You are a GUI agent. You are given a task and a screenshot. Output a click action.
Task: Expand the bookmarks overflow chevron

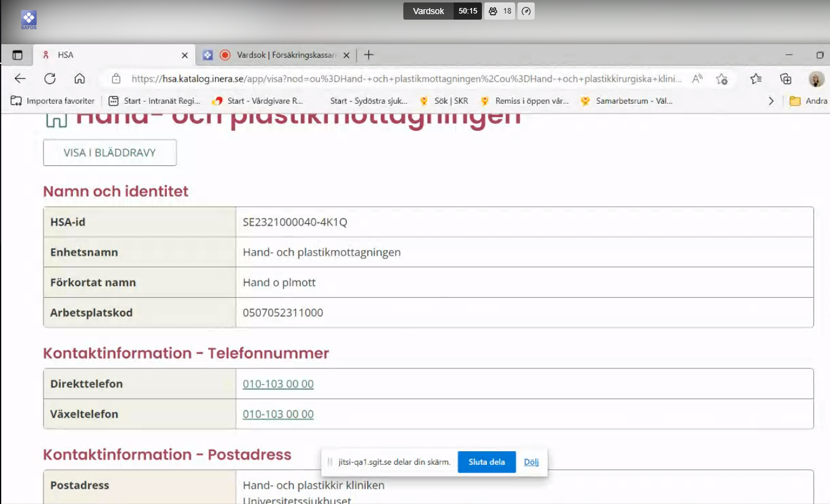click(x=771, y=101)
